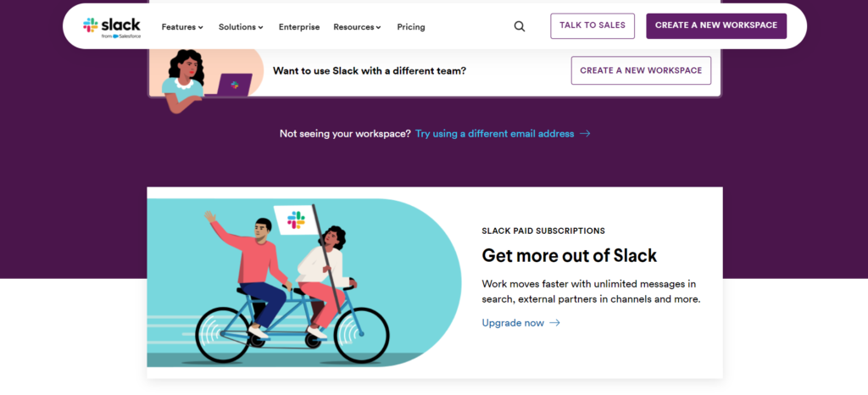This screenshot has width=868, height=395.
Task: Click the Upgrade now link
Action: (513, 323)
